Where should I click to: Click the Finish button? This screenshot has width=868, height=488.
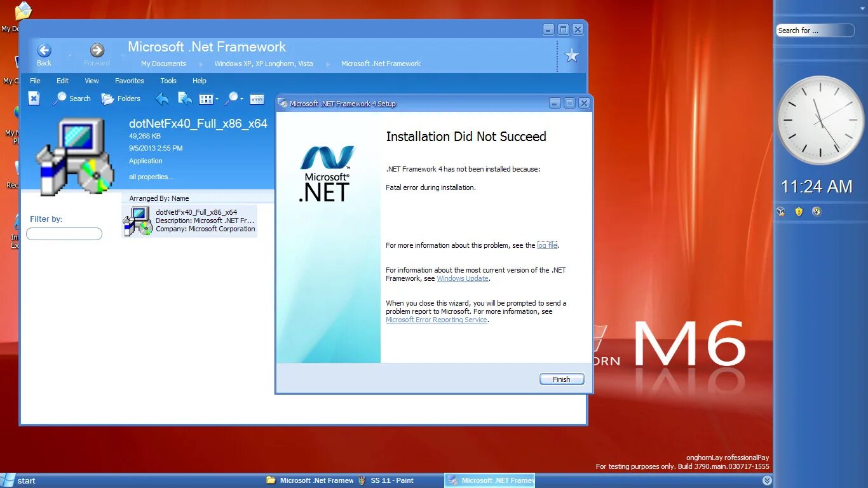tap(562, 379)
